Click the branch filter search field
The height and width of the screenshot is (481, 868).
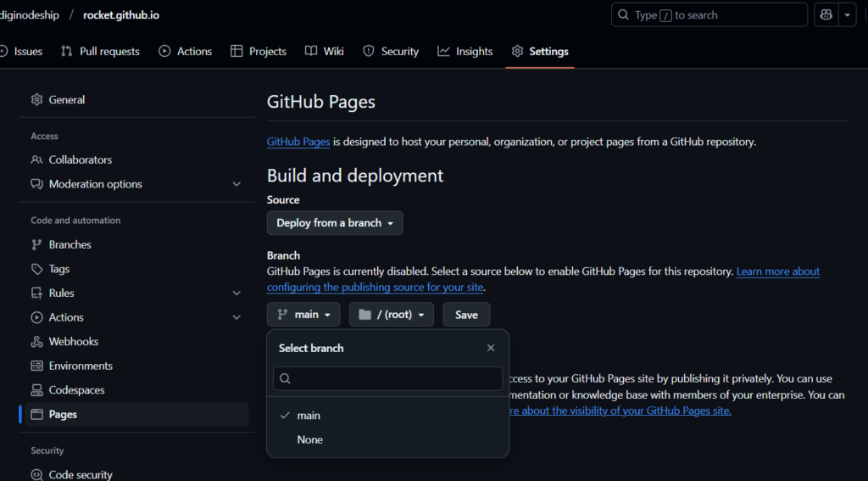[387, 378]
